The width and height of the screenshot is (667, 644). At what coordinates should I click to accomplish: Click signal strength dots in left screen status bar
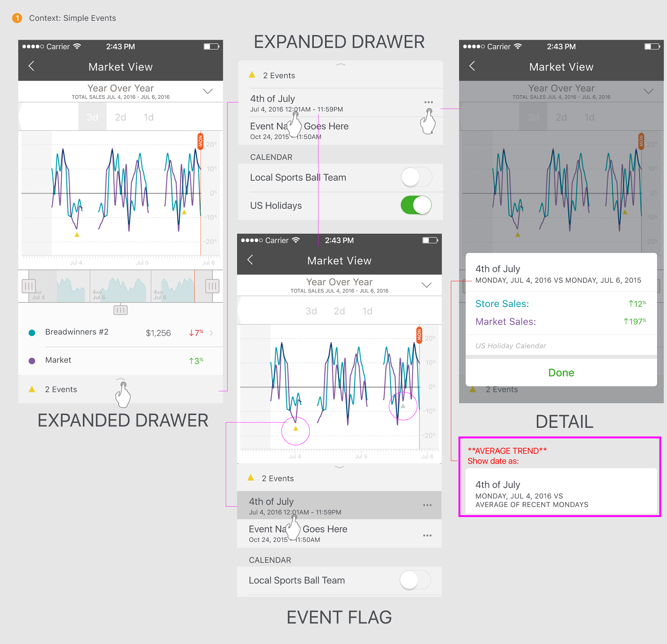click(x=33, y=46)
